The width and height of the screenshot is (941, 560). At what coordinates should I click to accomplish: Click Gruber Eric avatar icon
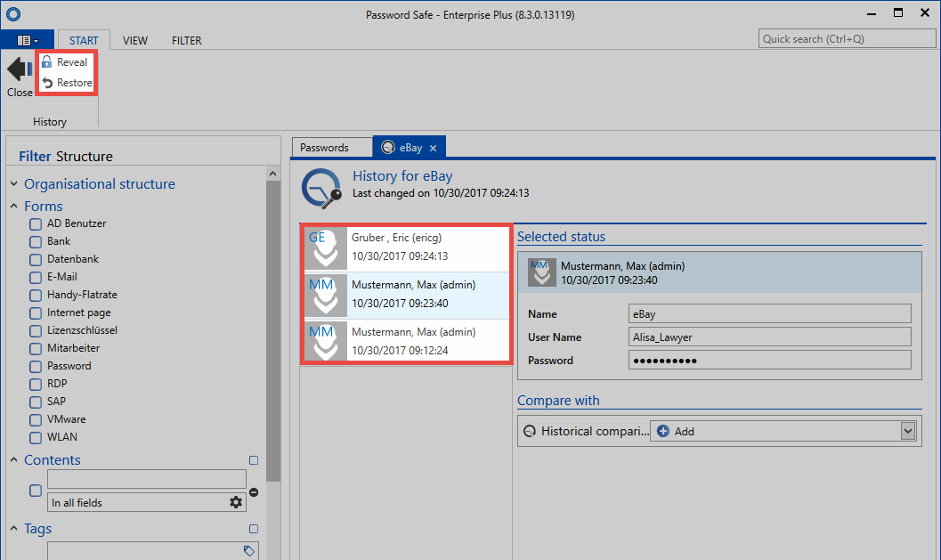(x=326, y=248)
